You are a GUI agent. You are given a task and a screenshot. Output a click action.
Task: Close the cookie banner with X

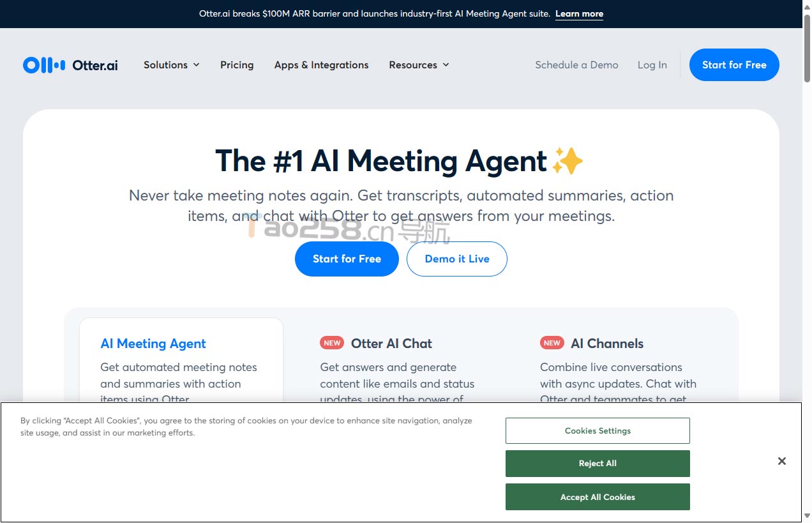tap(781, 461)
